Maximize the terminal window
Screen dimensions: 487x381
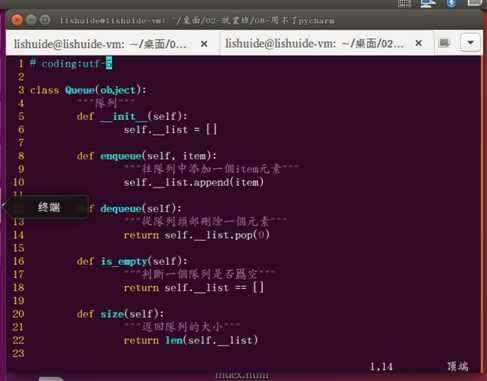click(x=45, y=20)
